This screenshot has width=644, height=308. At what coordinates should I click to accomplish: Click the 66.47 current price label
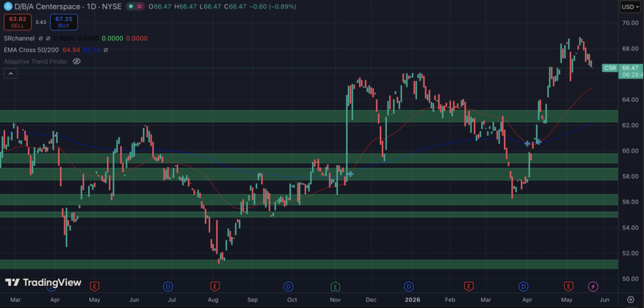(x=630, y=68)
